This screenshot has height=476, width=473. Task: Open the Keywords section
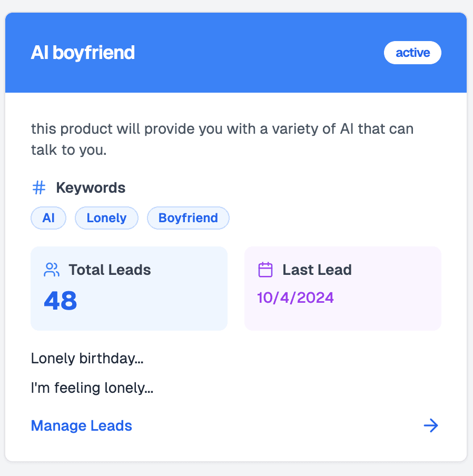[x=79, y=187]
